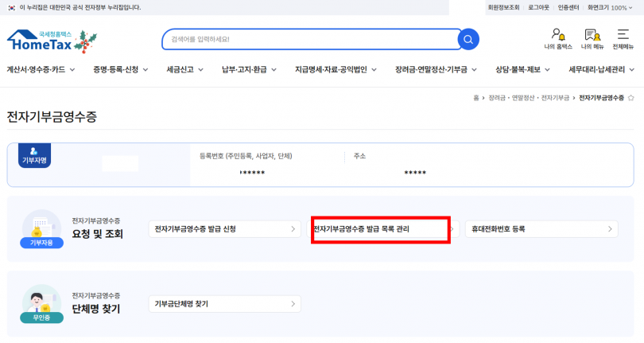Click the blue search magnifier button
The height and width of the screenshot is (343, 644).
(470, 39)
